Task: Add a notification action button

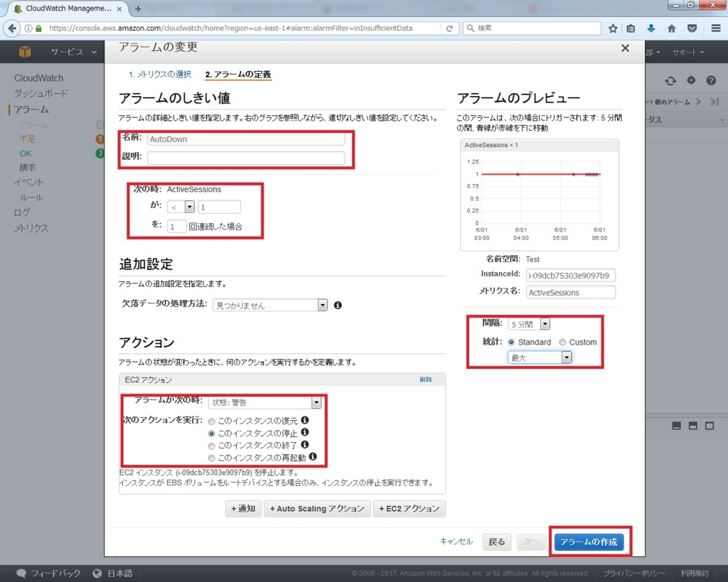Action: point(243,509)
